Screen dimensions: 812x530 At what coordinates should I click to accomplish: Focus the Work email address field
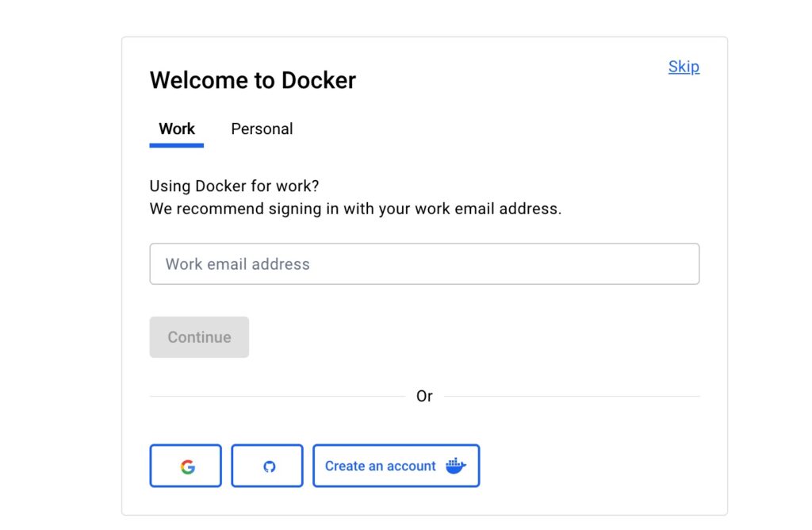click(x=424, y=264)
